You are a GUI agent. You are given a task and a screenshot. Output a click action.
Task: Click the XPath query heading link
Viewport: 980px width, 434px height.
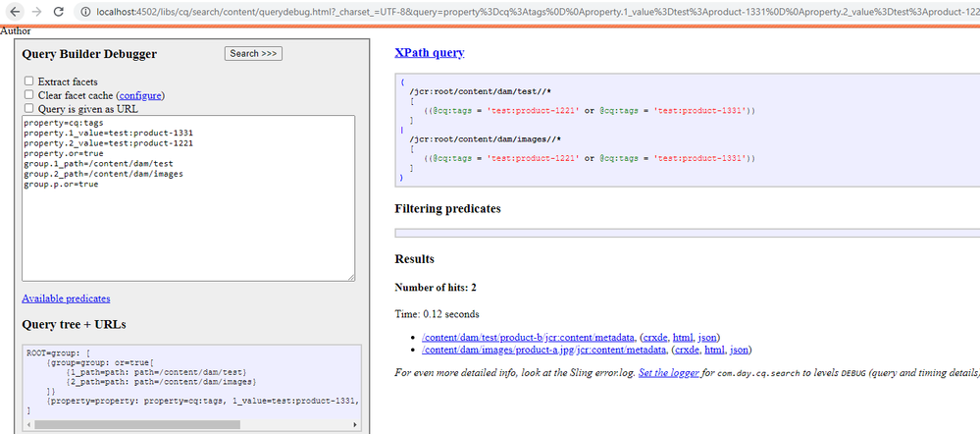pos(429,53)
